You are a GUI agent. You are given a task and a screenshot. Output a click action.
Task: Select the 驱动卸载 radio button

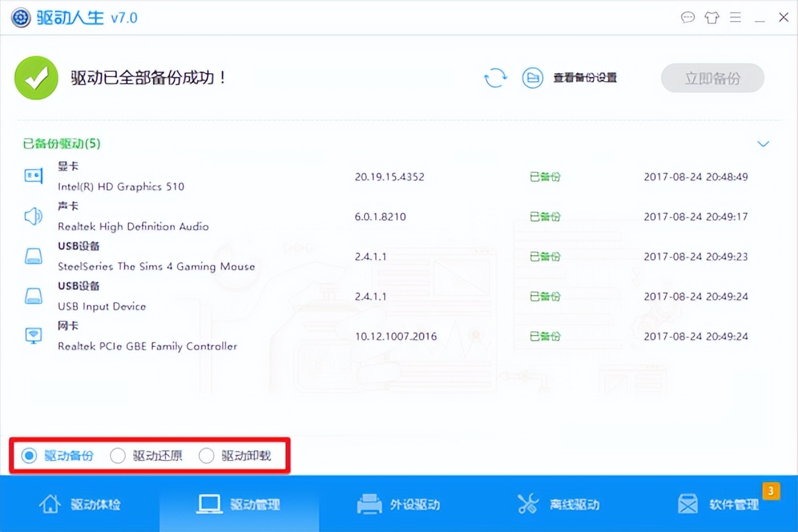(207, 456)
